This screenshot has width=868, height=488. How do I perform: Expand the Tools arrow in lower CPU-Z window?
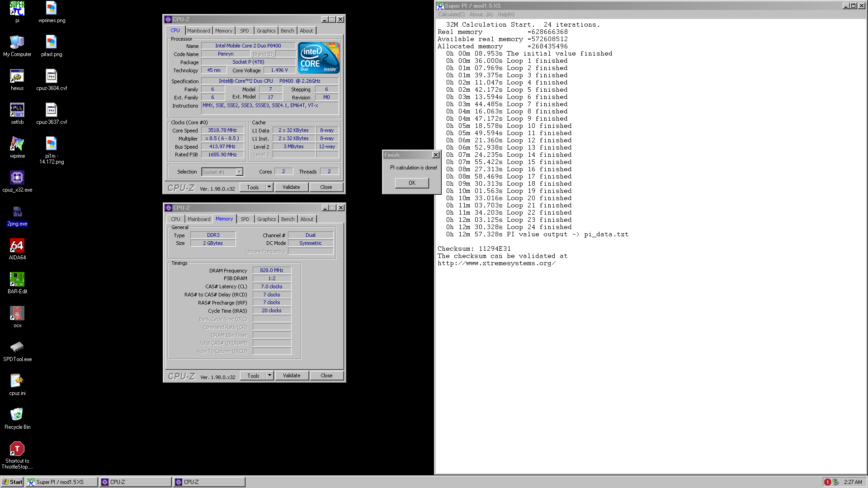coord(270,375)
